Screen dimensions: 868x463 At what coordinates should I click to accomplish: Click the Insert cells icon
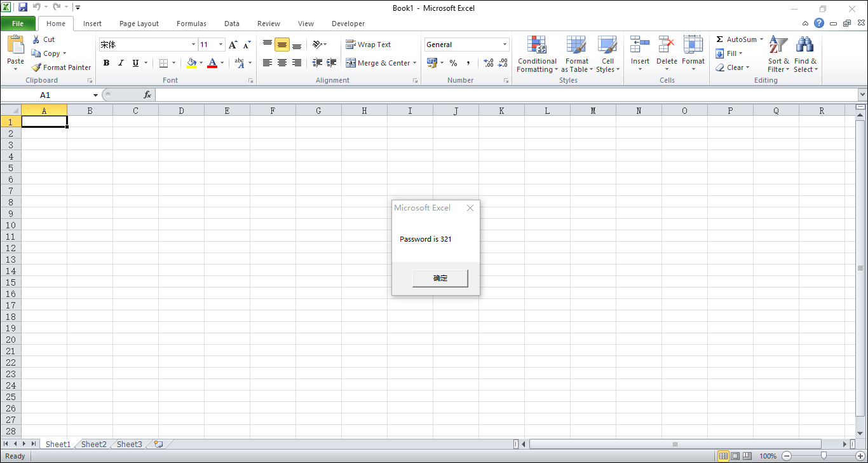640,45
